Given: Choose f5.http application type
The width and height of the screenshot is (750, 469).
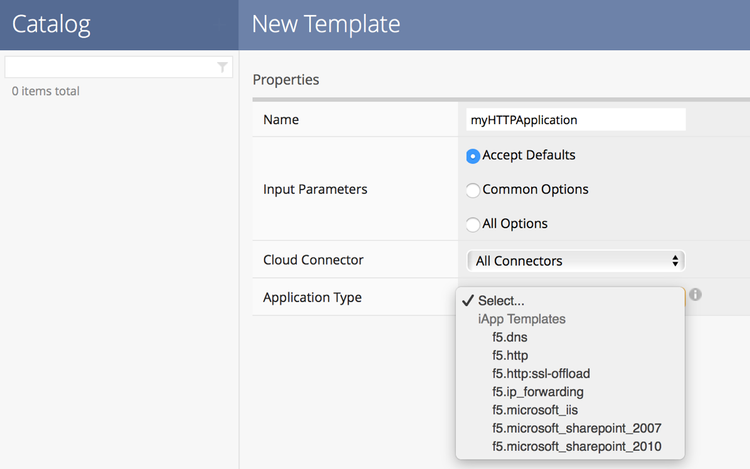Looking at the screenshot, I should coord(510,355).
